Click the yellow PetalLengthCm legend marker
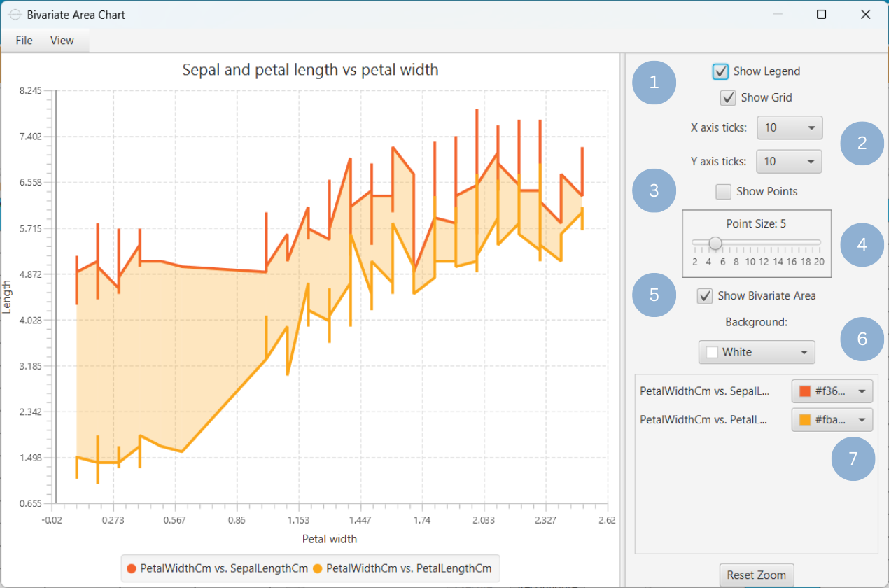This screenshot has width=889, height=588. tap(317, 568)
